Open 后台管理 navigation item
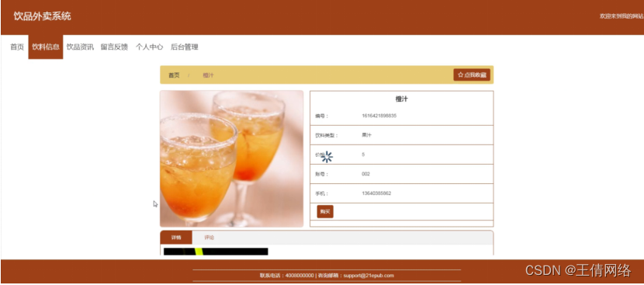The height and width of the screenshot is (285, 644). [185, 47]
